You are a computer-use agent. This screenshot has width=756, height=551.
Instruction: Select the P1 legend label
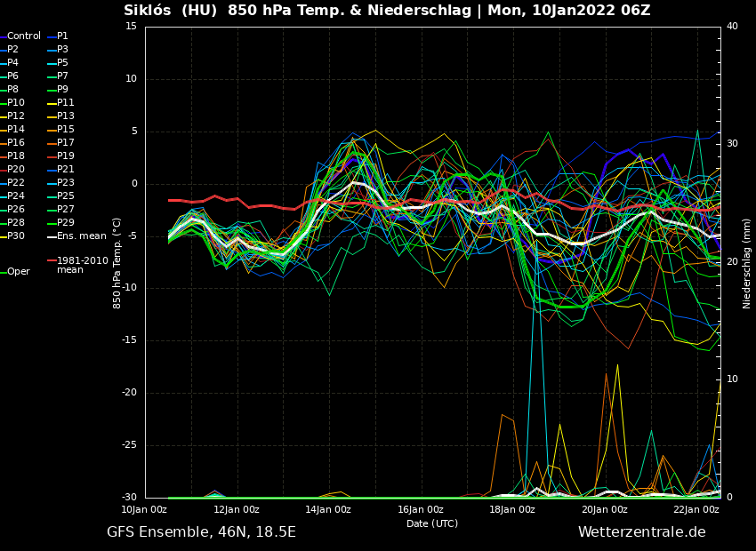(62, 36)
